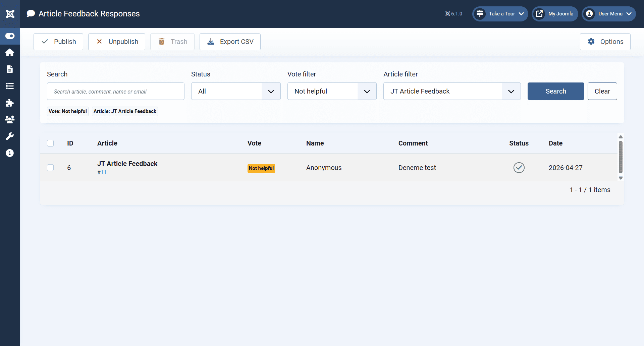
Task: Open the Users group icon in sidebar
Action: (10, 120)
